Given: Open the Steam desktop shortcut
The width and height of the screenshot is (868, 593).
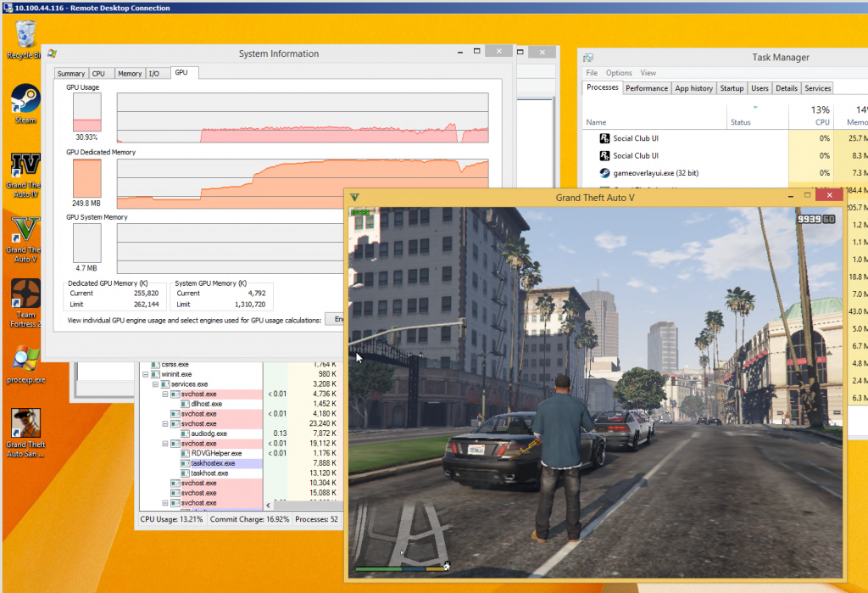Looking at the screenshot, I should (25, 99).
